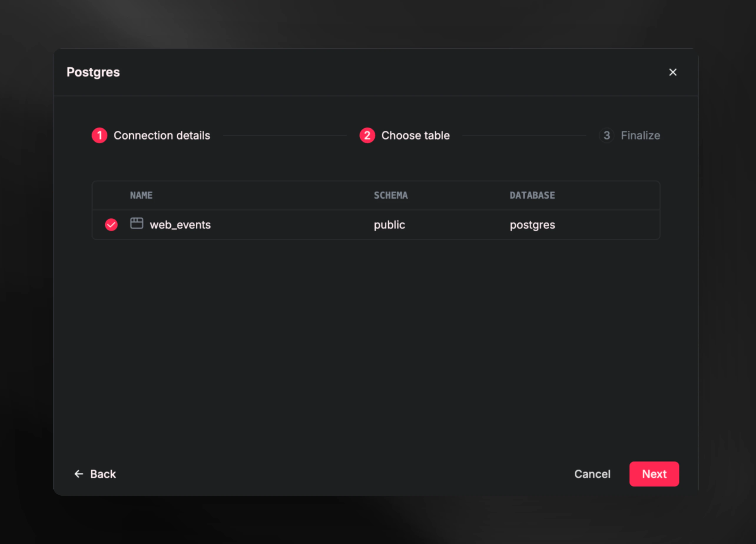Click the Back arrow icon
Image resolution: width=756 pixels, height=544 pixels.
pyautogui.click(x=79, y=474)
